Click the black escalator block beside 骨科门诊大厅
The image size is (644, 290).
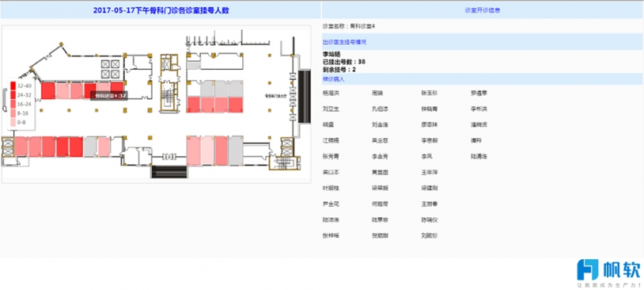tap(304, 97)
